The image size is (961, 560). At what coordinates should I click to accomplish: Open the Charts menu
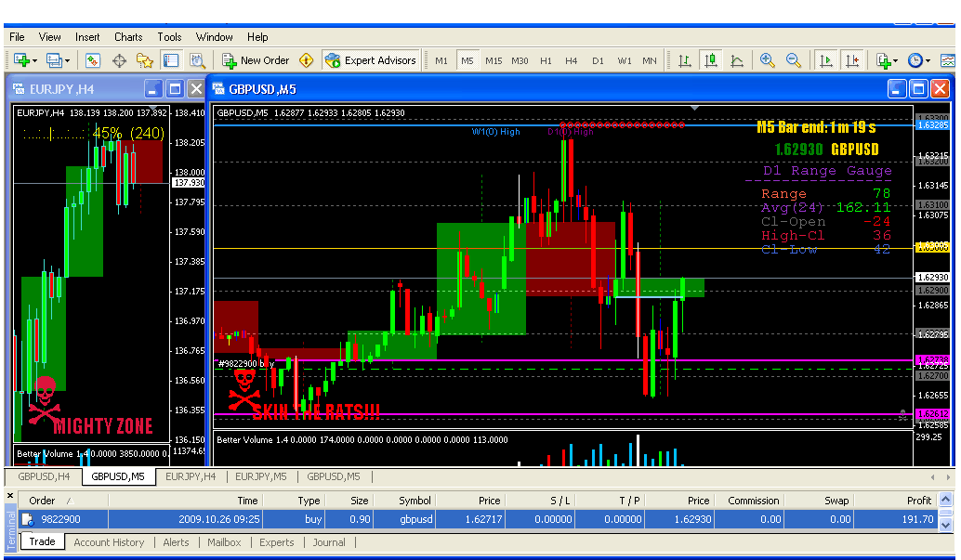128,37
